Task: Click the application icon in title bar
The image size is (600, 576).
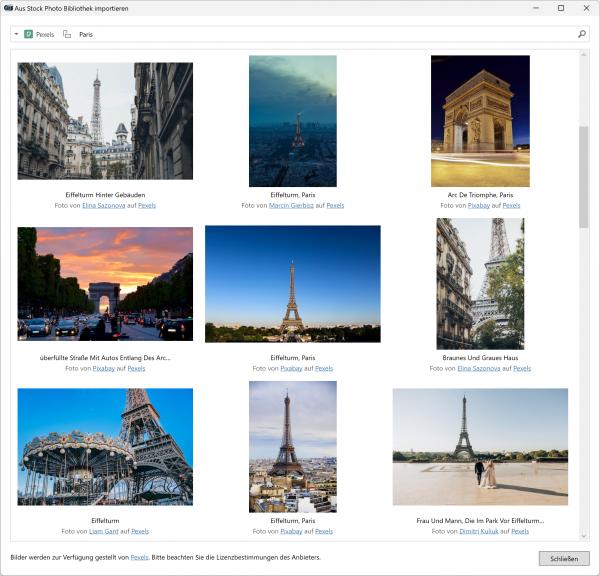Action: click(8, 8)
